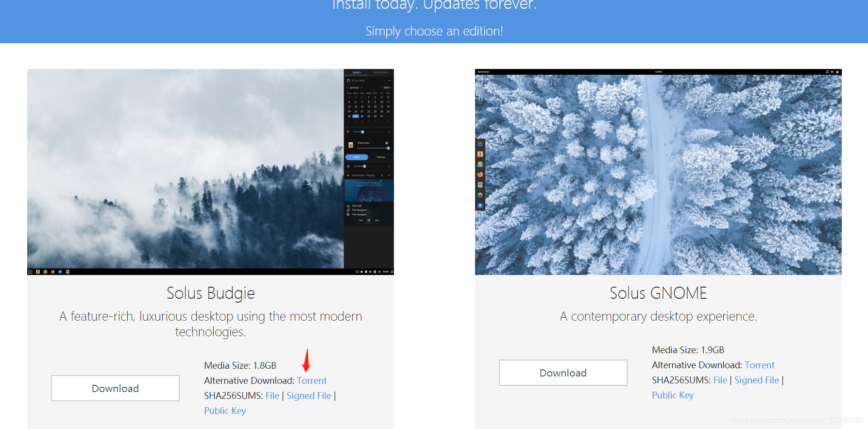Screen dimensions: 868x429
Task: Click the Solus Budgie heading
Action: 210,293
